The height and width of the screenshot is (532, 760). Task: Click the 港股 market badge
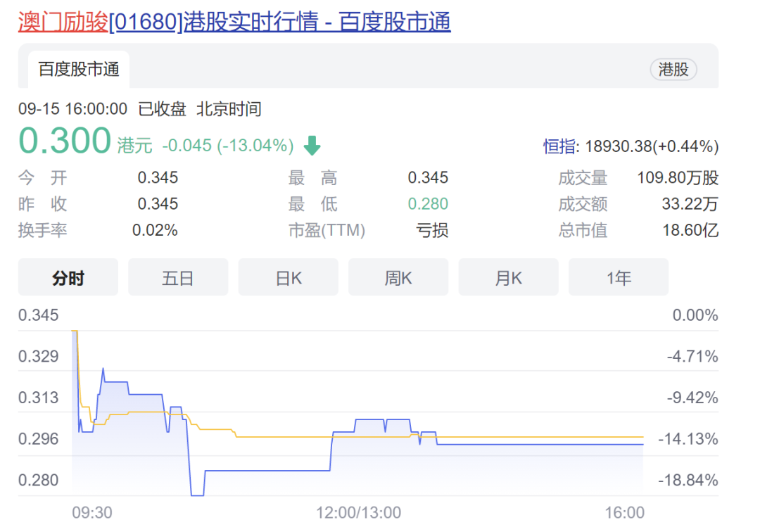[673, 69]
